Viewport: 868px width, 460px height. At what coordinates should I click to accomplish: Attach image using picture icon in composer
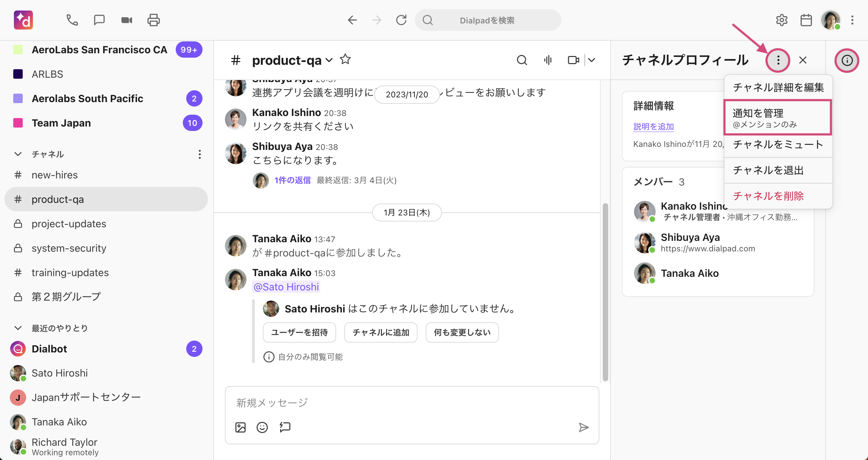pos(240,427)
